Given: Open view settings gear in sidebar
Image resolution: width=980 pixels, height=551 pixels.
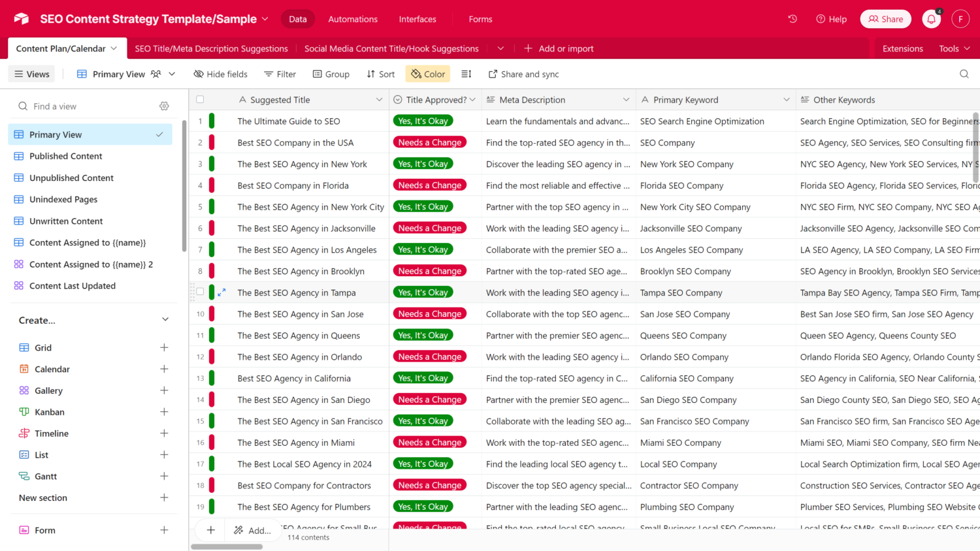Looking at the screenshot, I should point(164,106).
